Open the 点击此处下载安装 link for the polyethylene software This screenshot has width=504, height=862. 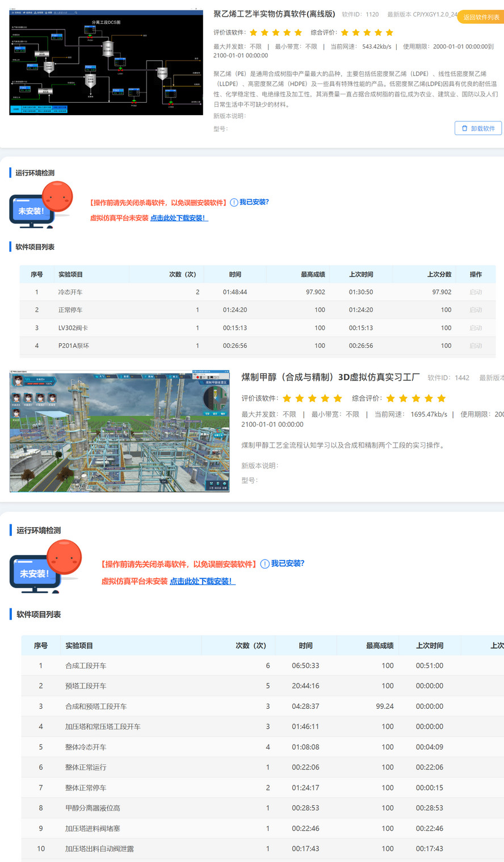point(179,218)
